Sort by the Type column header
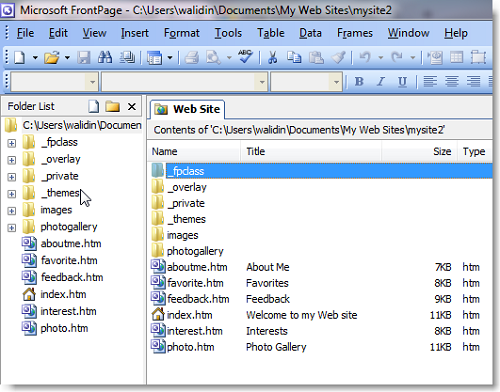500x392 pixels. click(475, 152)
